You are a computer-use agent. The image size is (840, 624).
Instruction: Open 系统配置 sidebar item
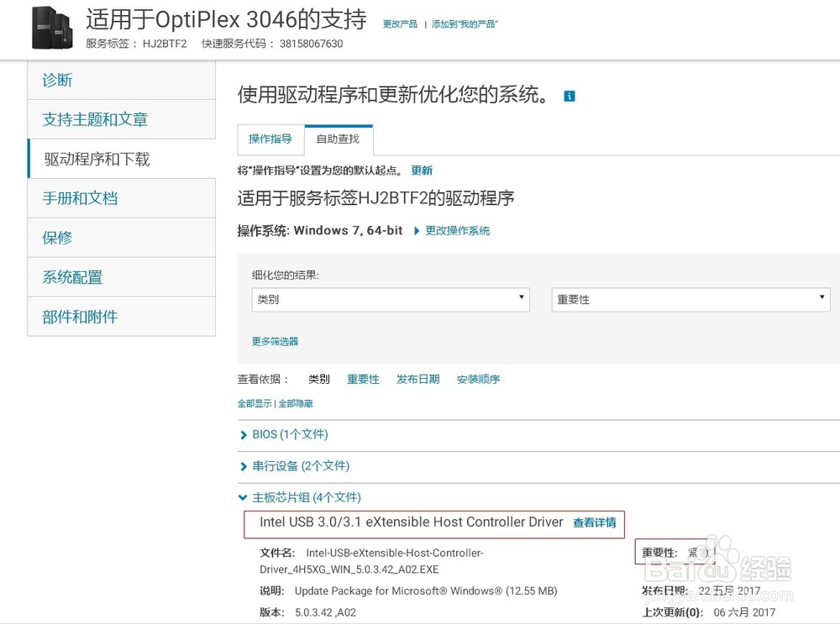[x=122, y=277]
